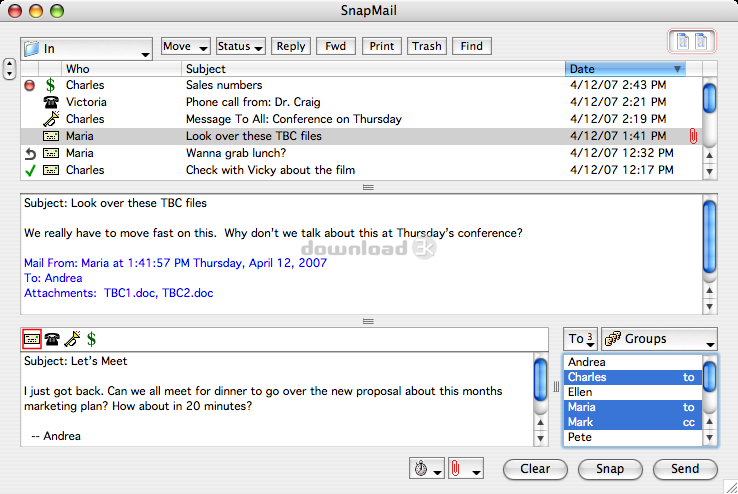The image size is (738, 494).
Task: Click the window layout icon at top right
Action: click(692, 41)
